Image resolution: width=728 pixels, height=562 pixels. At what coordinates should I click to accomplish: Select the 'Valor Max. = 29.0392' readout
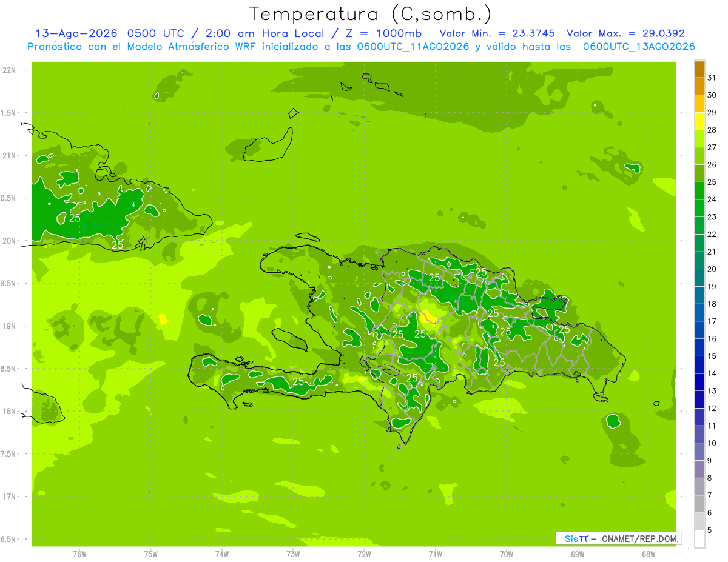pos(625,33)
